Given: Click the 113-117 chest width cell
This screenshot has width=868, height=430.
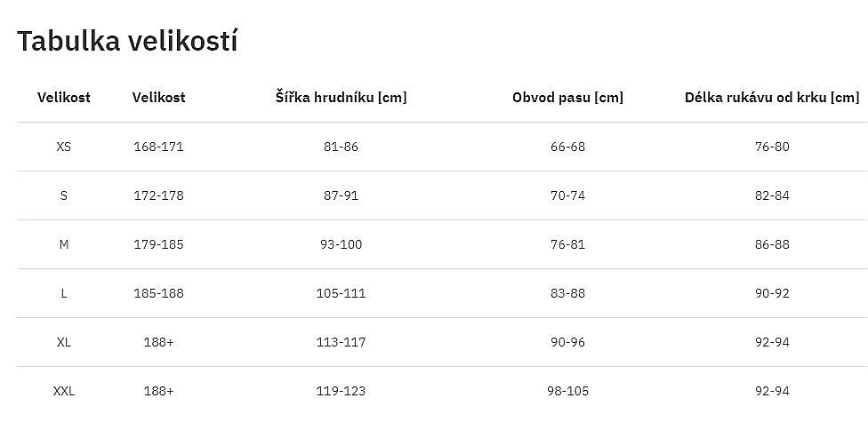Looking at the screenshot, I should [341, 342].
